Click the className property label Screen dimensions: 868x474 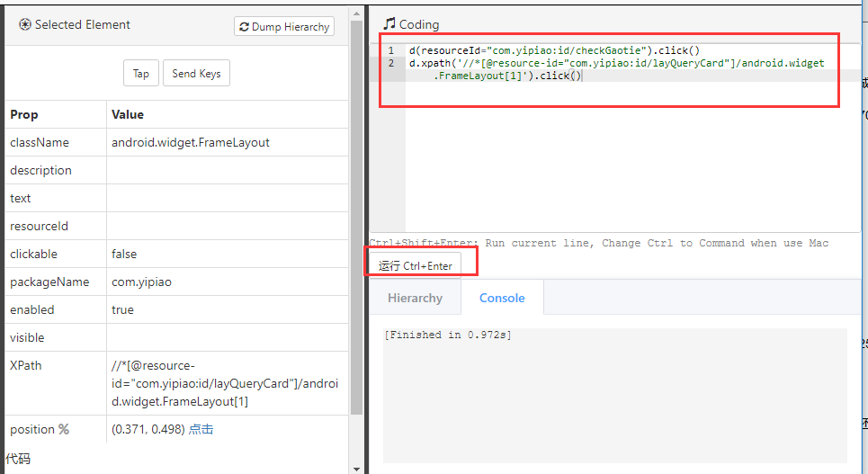[40, 142]
